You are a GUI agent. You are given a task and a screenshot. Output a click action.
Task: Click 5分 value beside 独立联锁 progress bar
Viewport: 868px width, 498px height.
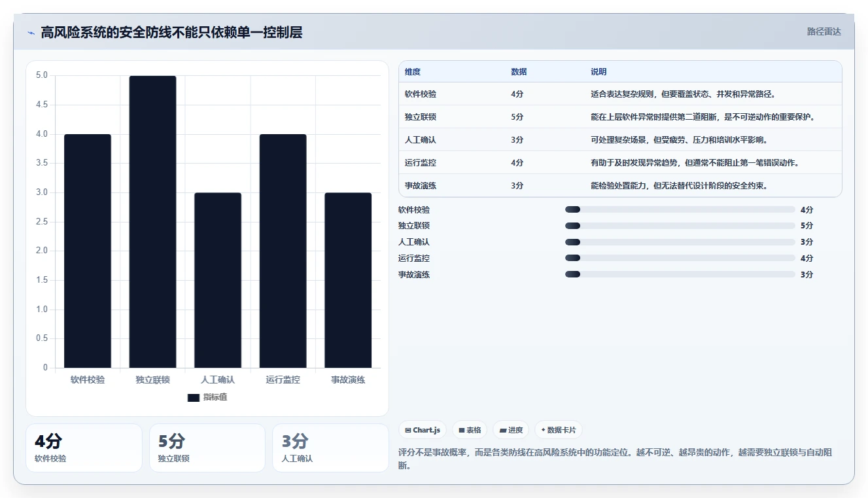click(x=807, y=226)
